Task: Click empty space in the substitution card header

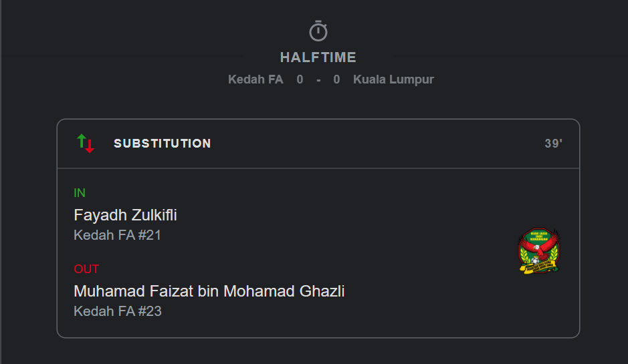Action: click(x=375, y=144)
